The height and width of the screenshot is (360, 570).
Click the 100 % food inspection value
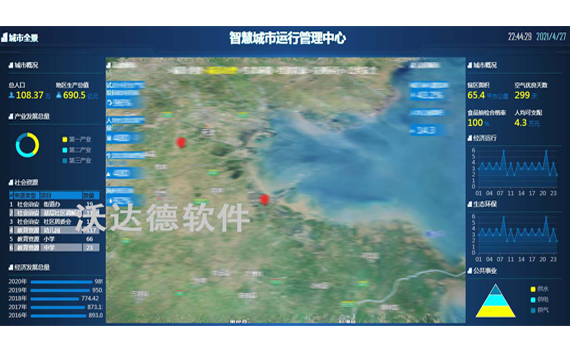point(478,123)
